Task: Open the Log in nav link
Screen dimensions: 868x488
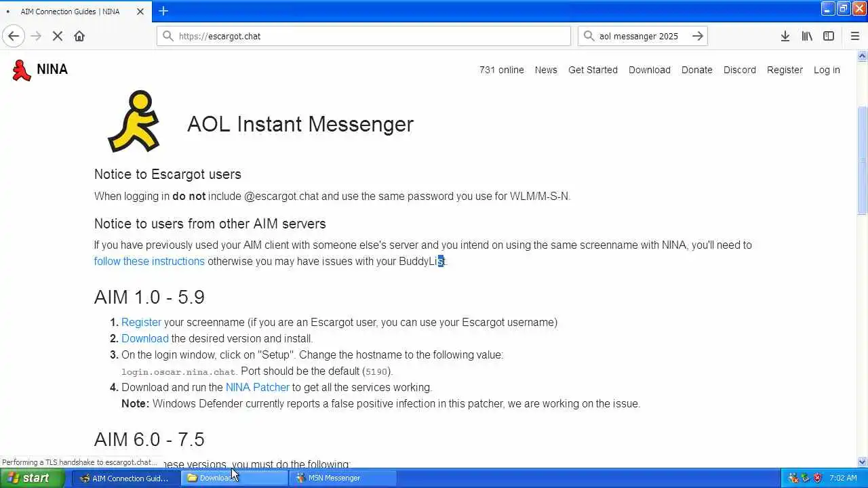Action: click(x=827, y=70)
